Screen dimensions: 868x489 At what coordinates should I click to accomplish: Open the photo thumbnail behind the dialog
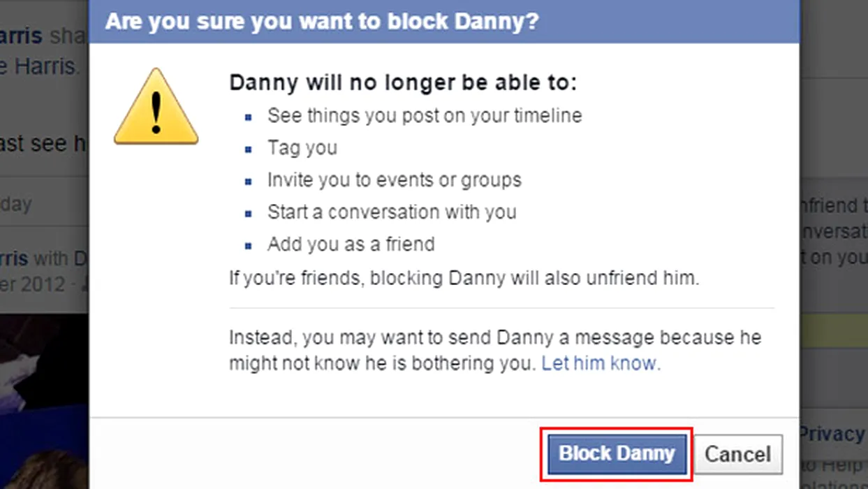(x=44, y=402)
